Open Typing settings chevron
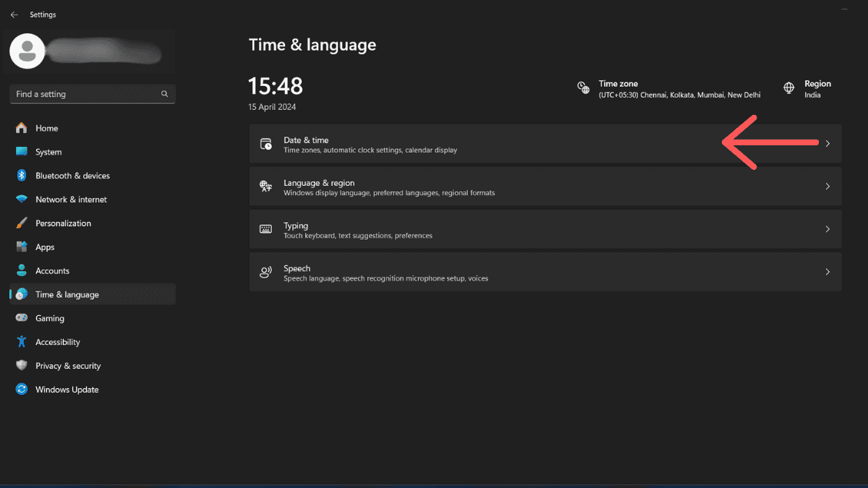The height and width of the screenshot is (488, 868). [x=827, y=229]
